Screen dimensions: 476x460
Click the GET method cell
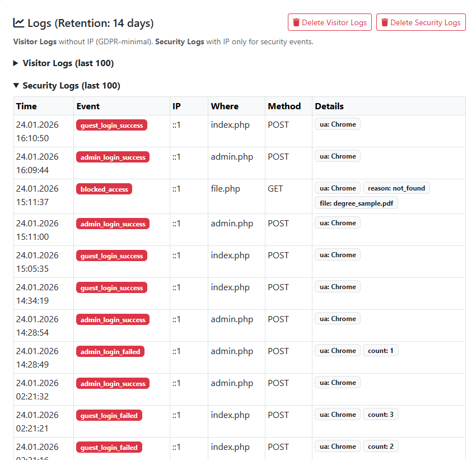276,189
